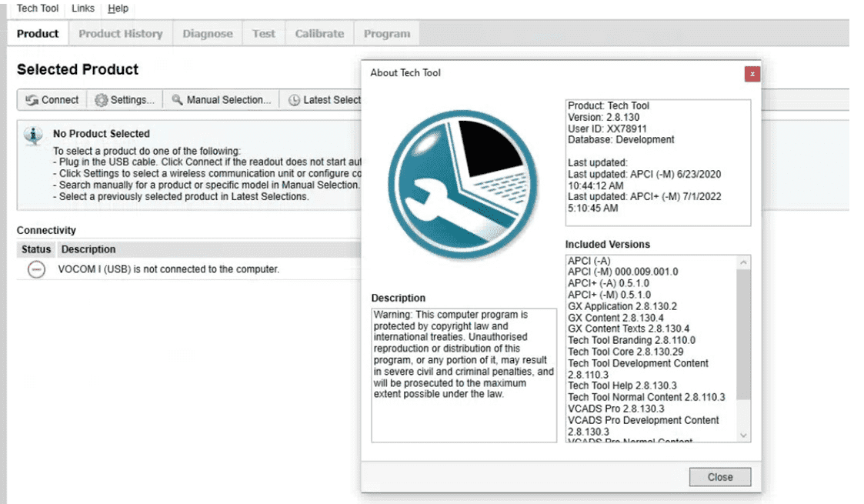Click the Status column header
The height and width of the screenshot is (504, 864).
(36, 249)
